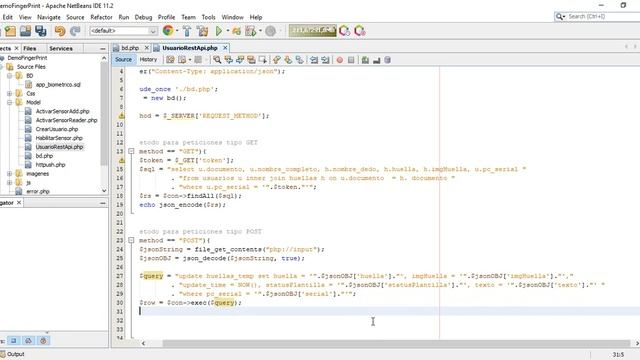Collapse the BD folder node

9,76
